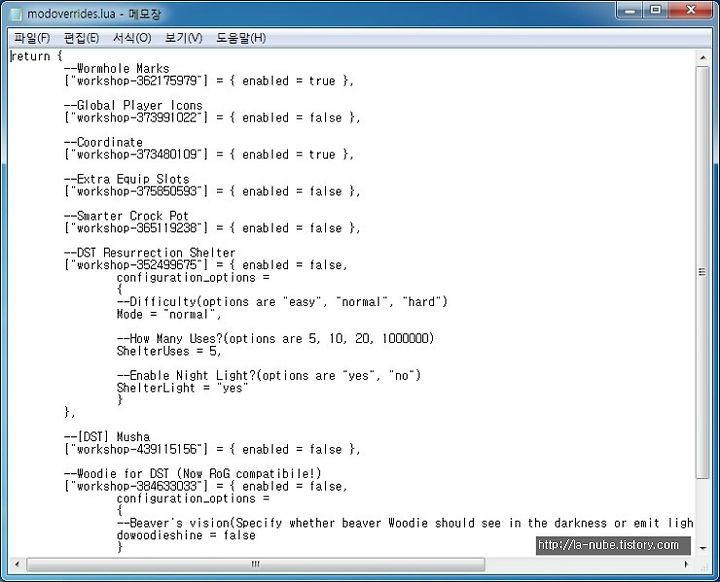Screen dimensions: 720x582
Task: Click the horizontal scrollbar thumb
Action: 255,564
